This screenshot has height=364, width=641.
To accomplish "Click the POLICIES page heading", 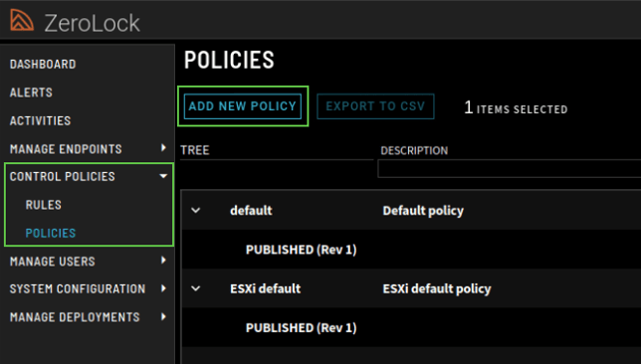I will tap(229, 60).
